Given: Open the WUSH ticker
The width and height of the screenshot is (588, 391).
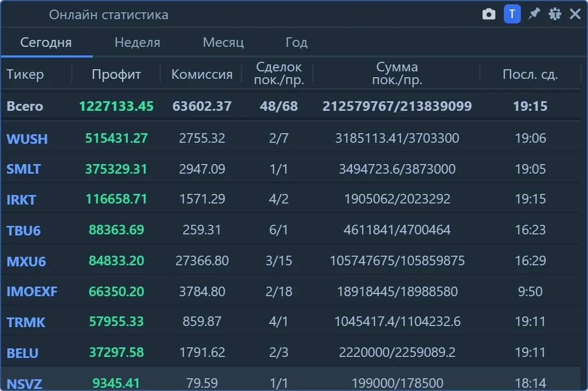Looking at the screenshot, I should click(27, 139).
